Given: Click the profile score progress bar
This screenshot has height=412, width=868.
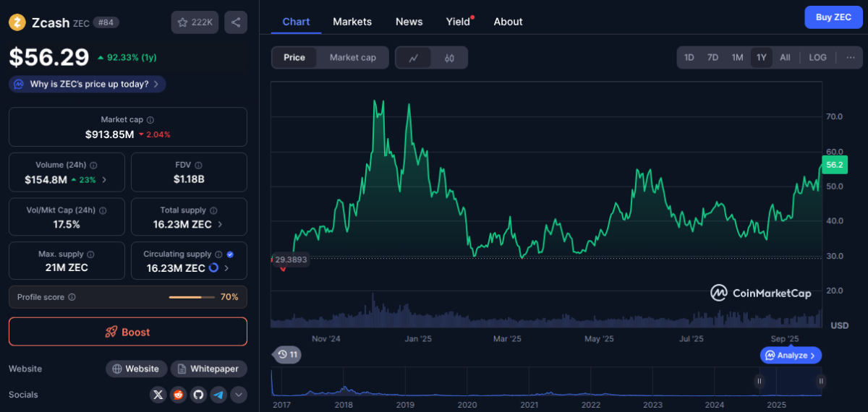Looking at the screenshot, I should 192,297.
